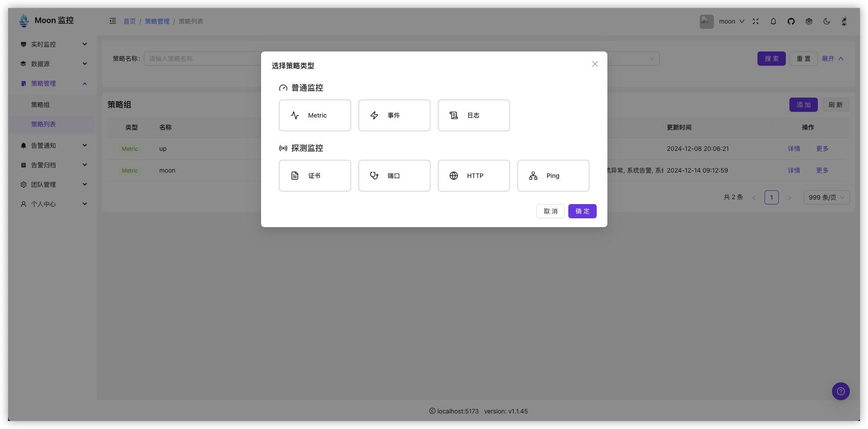Image resolution: width=868 pixels, height=429 pixels.
Task: Select the 日志 strategy type card
Action: tap(474, 115)
